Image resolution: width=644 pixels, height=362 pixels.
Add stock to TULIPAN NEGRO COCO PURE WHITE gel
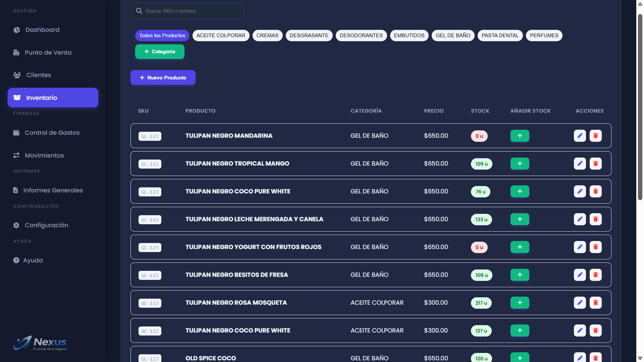(520, 191)
